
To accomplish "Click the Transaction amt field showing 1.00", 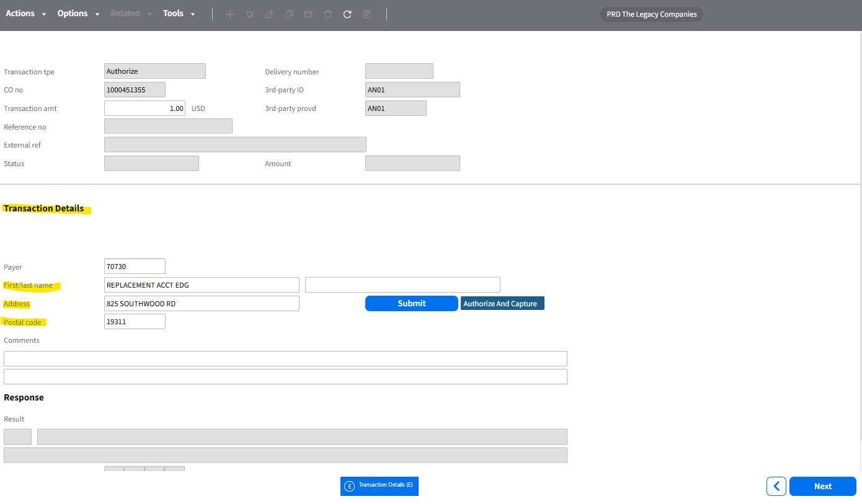I will (x=144, y=108).
